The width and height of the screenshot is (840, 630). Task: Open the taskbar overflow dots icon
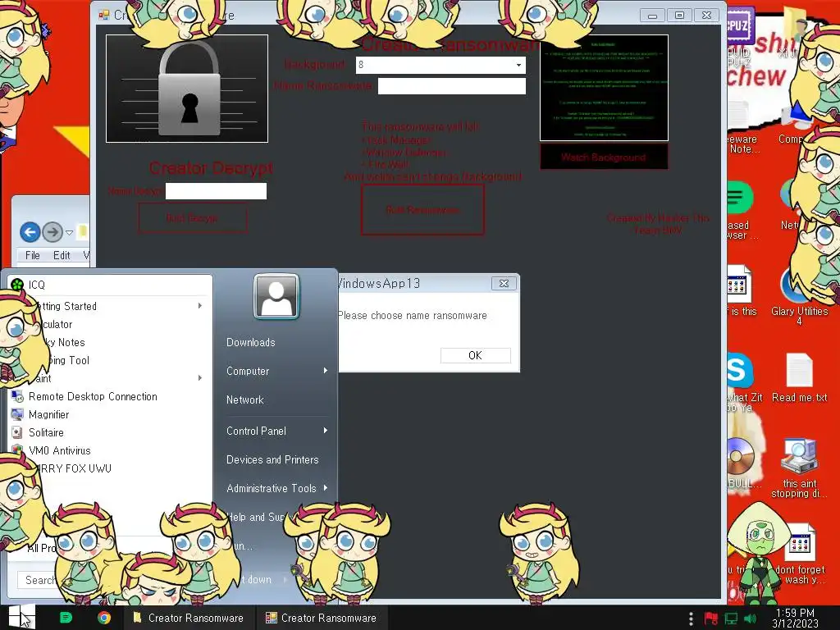[691, 619]
